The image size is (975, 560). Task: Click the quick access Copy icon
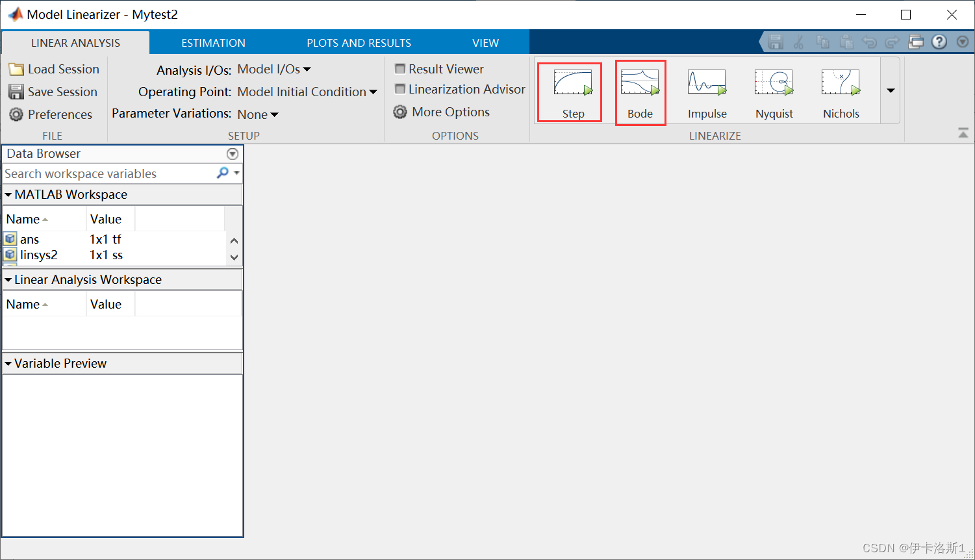[x=822, y=42]
